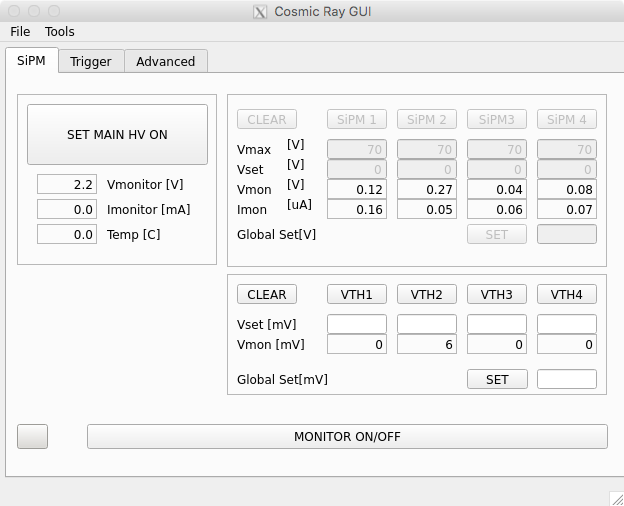The height and width of the screenshot is (506, 624).
Task: Click the SiPM 1 button
Action: point(357,119)
